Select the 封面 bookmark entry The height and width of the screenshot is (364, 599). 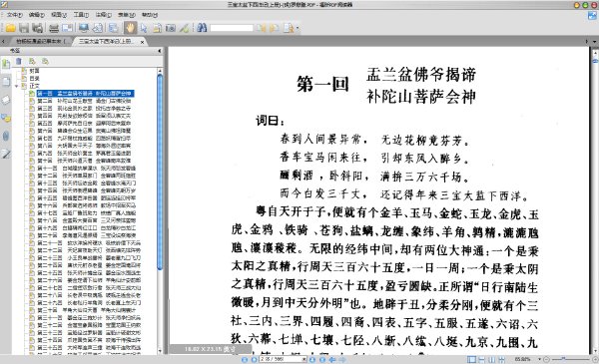coord(34,71)
